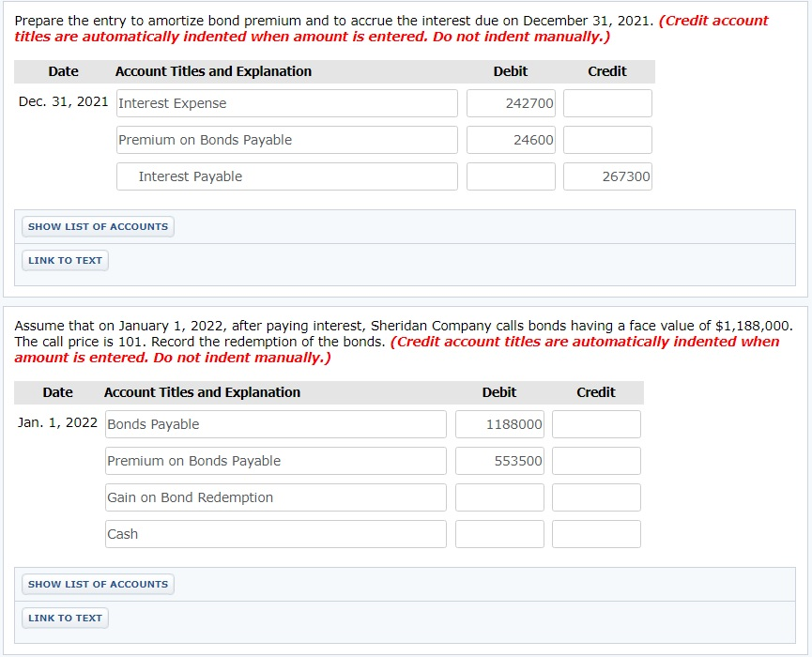The width and height of the screenshot is (812, 657).
Task: Click the empty credit field beside Cash
Action: click(x=596, y=534)
